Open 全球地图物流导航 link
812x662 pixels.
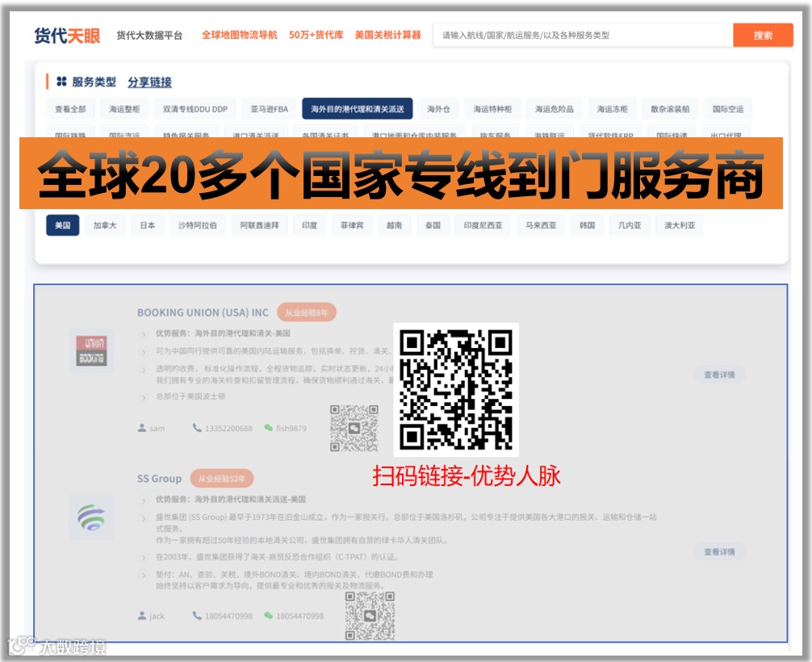(x=239, y=35)
